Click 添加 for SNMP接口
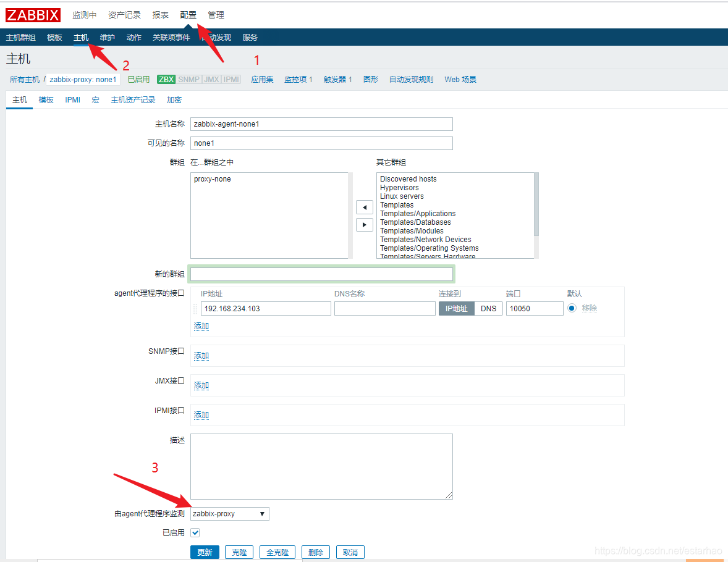This screenshot has width=728, height=562. pyautogui.click(x=201, y=356)
